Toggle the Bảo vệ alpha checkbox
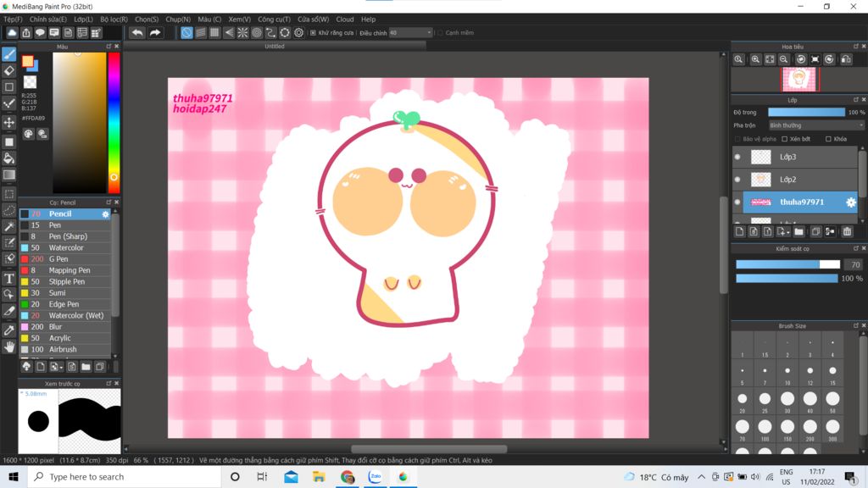The height and width of the screenshot is (488, 868). 737,139
